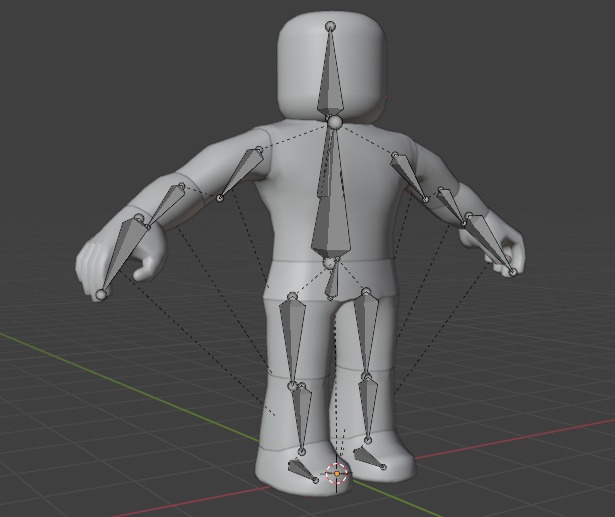This screenshot has width=615, height=517.
Task: Select the shin bone in screen-left leg
Action: [302, 418]
